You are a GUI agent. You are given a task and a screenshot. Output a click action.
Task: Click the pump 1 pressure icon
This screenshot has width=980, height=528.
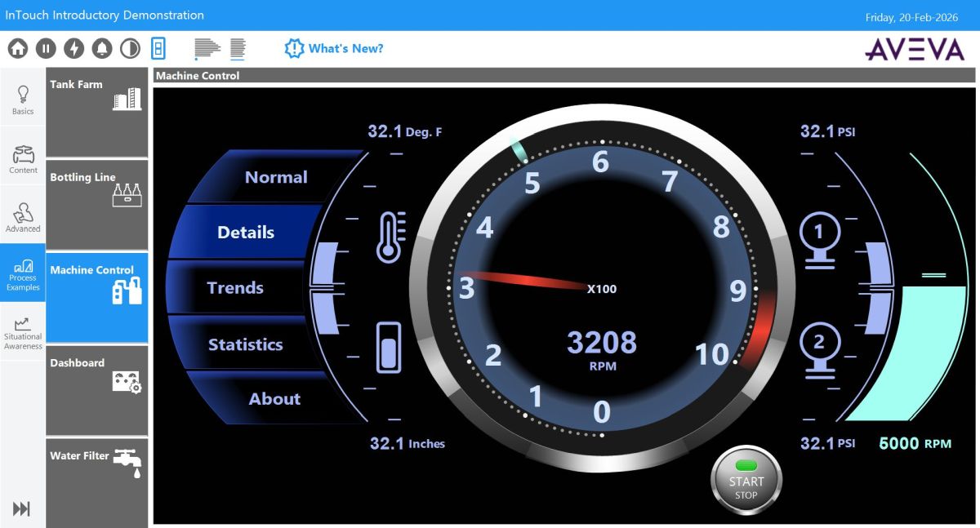point(819,239)
